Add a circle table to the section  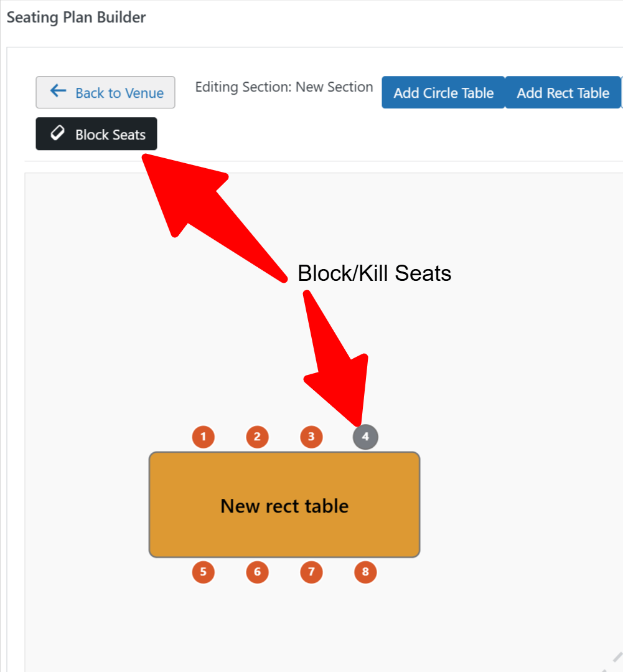coord(443,93)
